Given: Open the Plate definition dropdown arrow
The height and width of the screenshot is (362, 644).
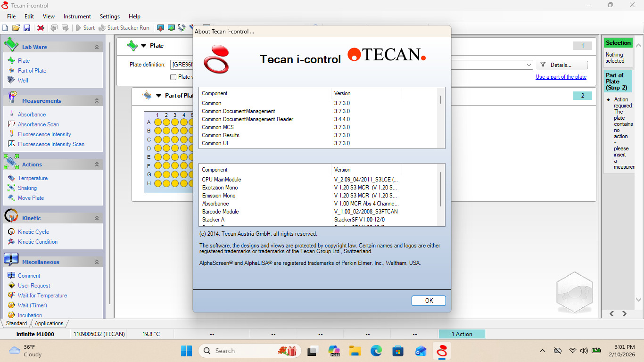Looking at the screenshot, I should point(528,65).
